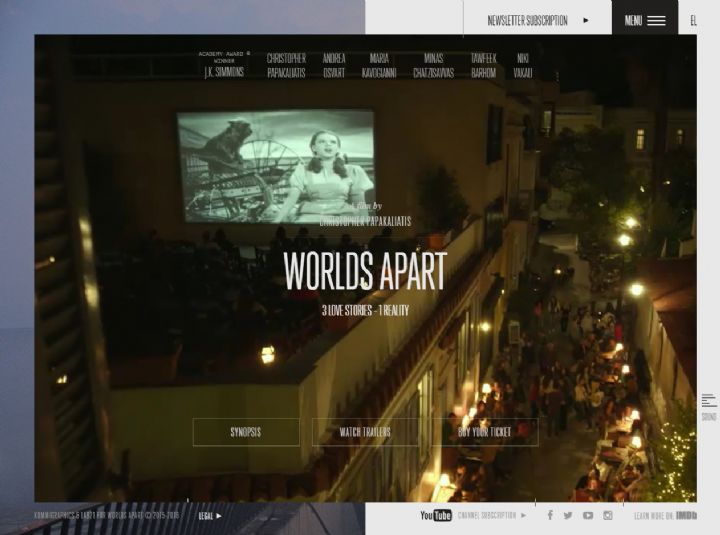Open the MENU item
The width and height of the screenshot is (720, 535).
coord(634,20)
